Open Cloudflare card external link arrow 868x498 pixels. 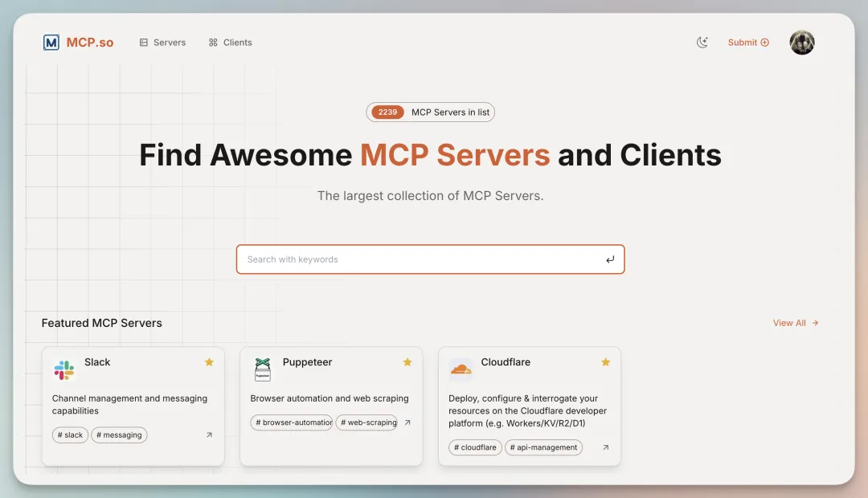[x=606, y=447]
